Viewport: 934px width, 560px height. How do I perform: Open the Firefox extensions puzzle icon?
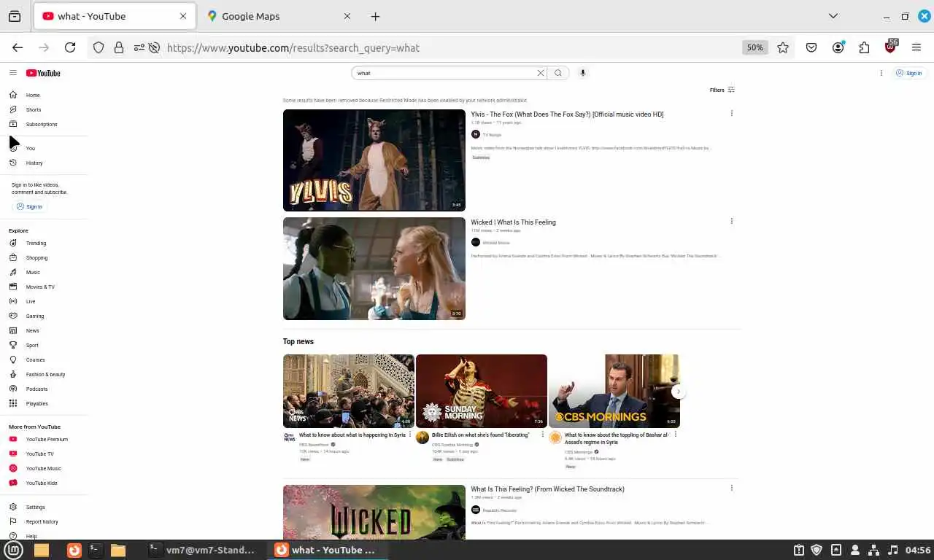[864, 47]
